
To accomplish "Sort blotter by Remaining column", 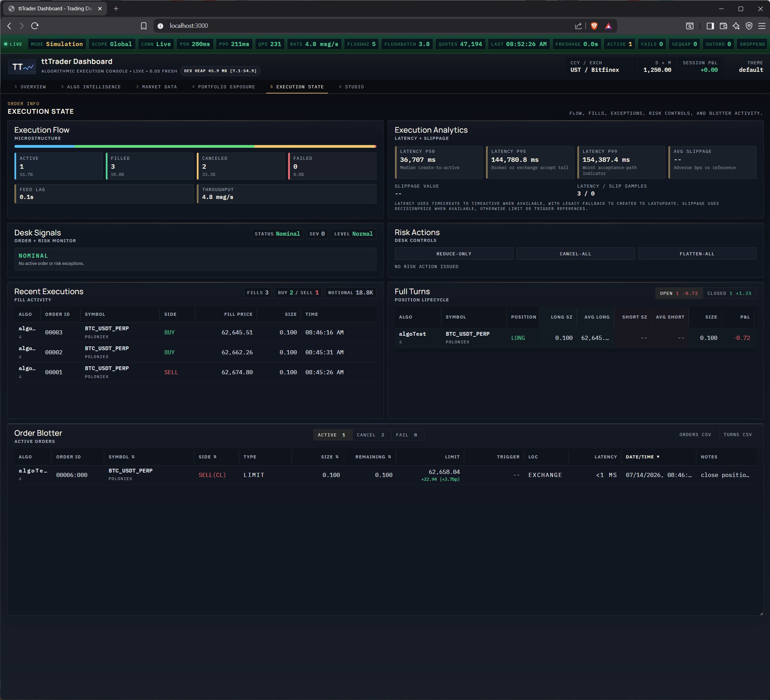I will (x=373, y=457).
